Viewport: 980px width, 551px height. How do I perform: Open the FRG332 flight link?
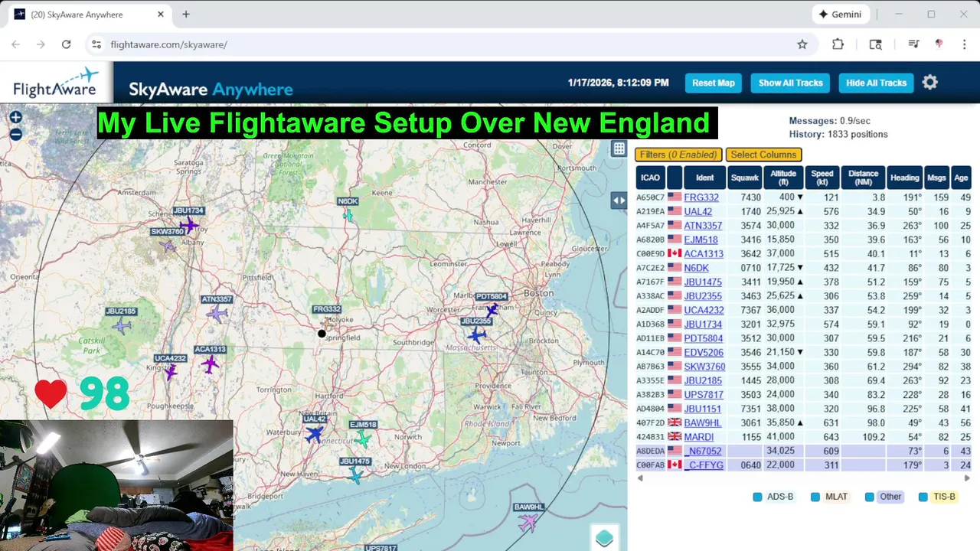701,197
